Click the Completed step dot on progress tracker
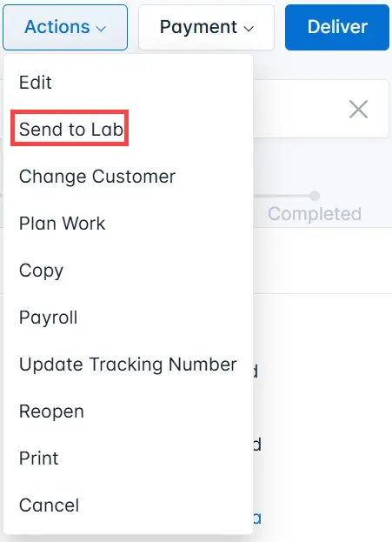392x542 pixels. [x=315, y=196]
